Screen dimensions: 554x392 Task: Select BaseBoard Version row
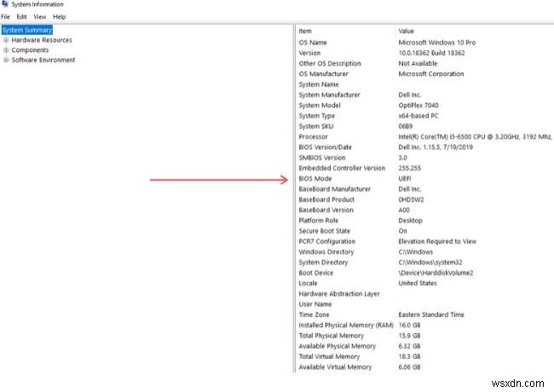pyautogui.click(x=326, y=210)
